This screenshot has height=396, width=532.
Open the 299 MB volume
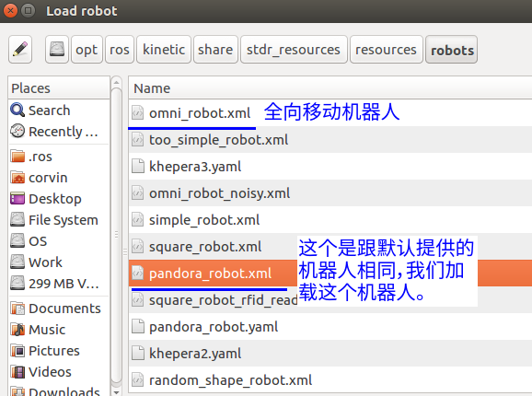59,284
